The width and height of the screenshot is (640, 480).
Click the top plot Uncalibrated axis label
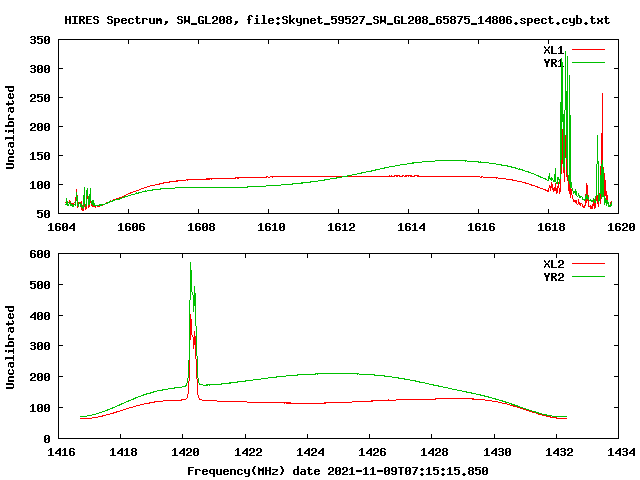pyautogui.click(x=10, y=127)
